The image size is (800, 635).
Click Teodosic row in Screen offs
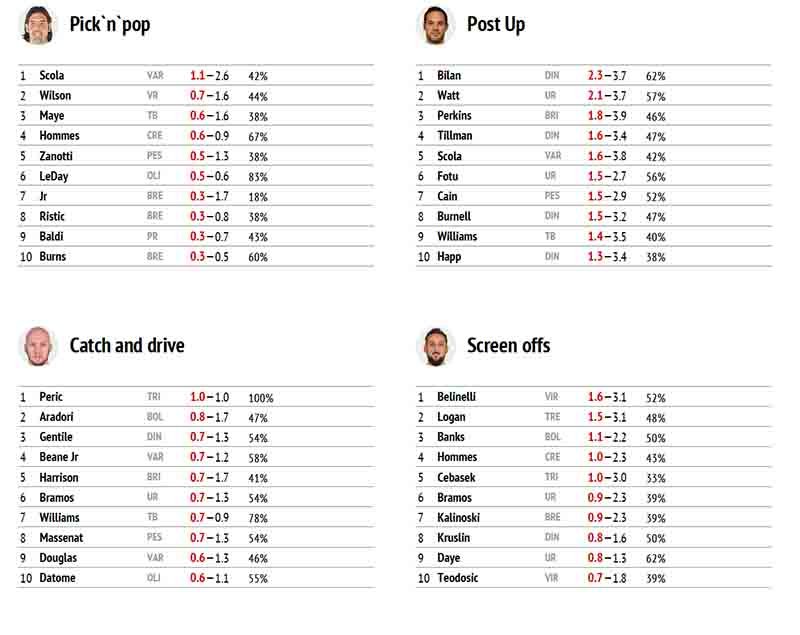point(594,578)
